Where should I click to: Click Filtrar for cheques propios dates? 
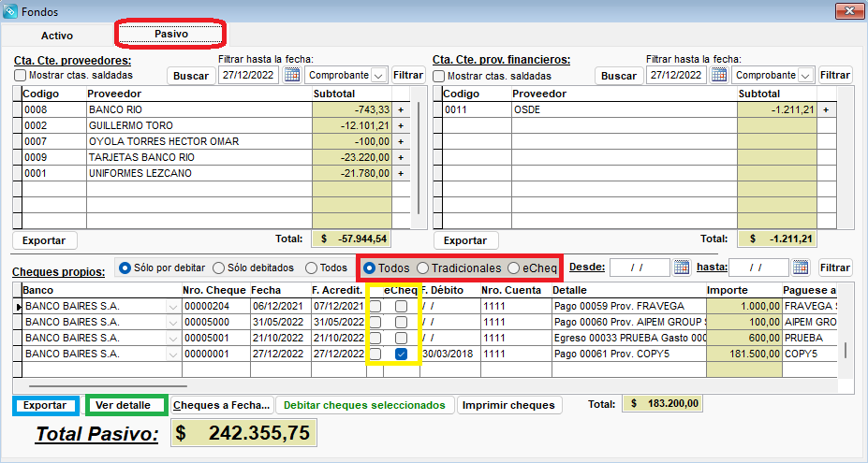835,268
